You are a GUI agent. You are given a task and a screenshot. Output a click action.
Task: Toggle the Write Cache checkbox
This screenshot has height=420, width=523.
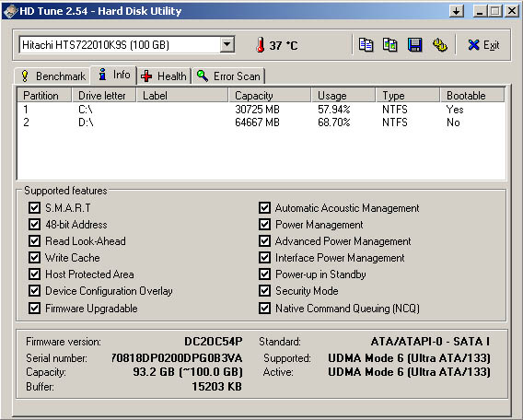[x=34, y=258]
